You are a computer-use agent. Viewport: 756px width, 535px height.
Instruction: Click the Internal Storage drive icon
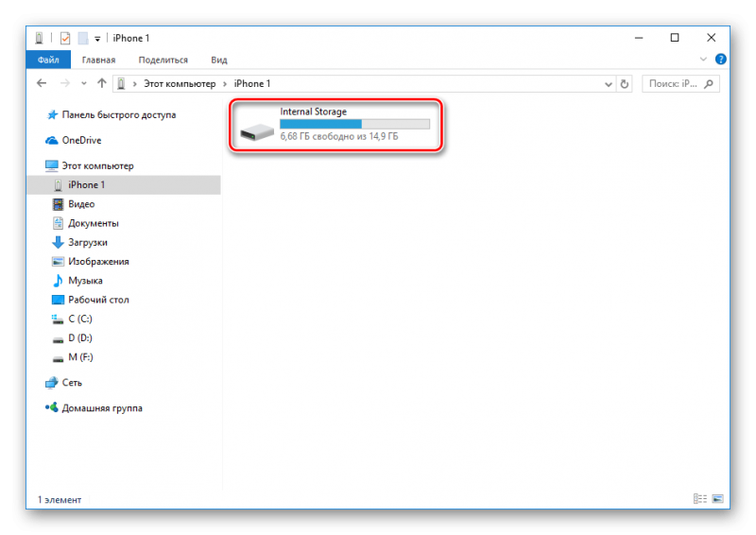coord(256,131)
